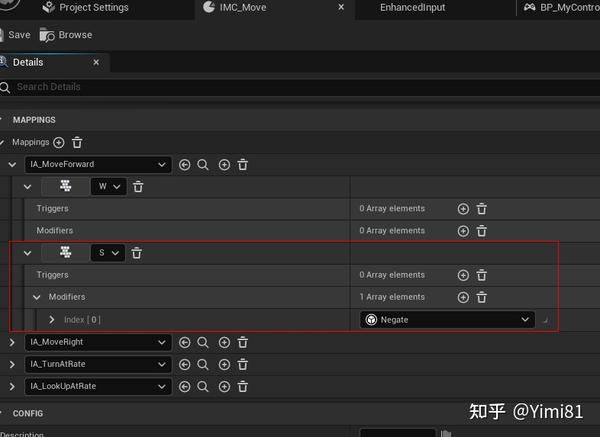
Task: Add a modifier to the W key
Action: coord(463,231)
